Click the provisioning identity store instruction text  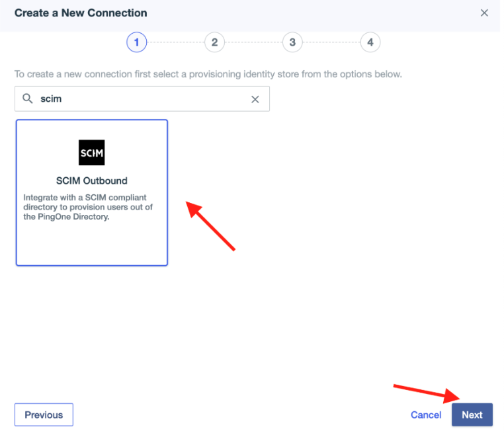point(208,74)
